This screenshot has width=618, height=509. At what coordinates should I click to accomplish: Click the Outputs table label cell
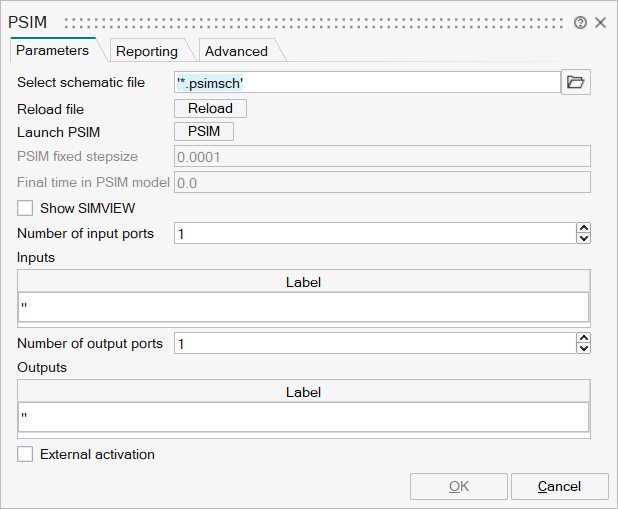[303, 416]
